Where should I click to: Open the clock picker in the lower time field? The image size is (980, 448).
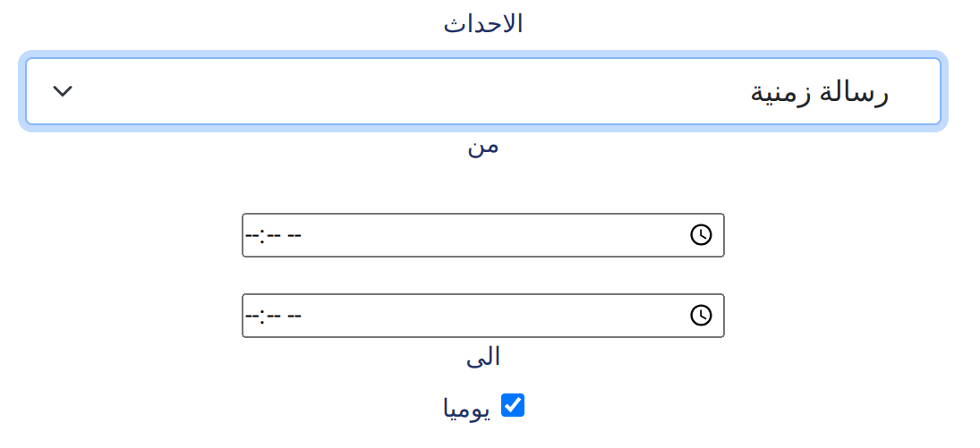click(701, 316)
